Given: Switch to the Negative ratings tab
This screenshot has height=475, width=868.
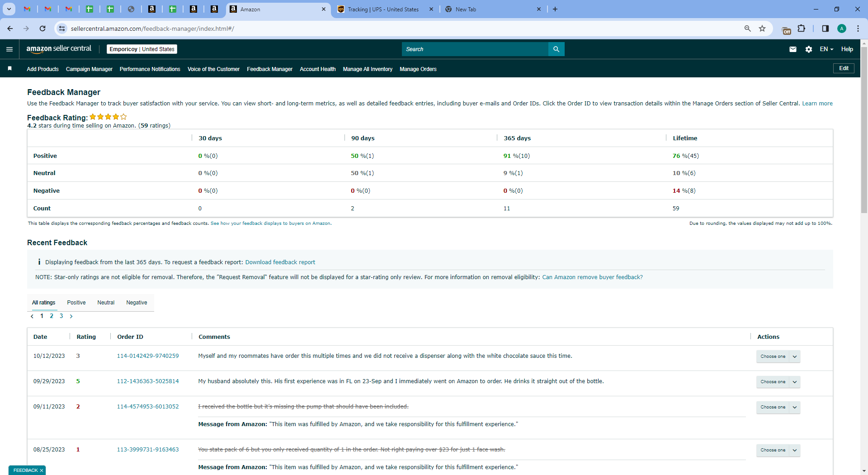Looking at the screenshot, I should 137,303.
